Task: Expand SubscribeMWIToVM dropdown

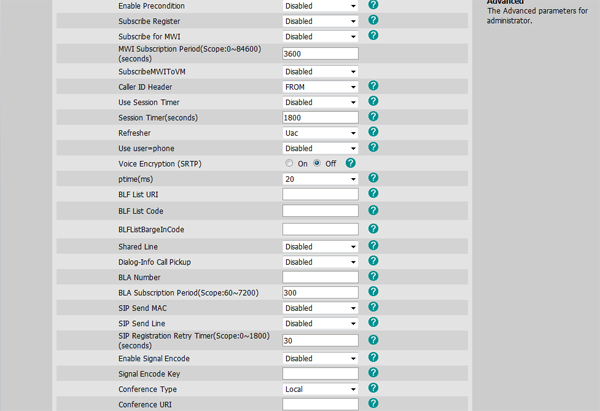Action: coord(320,72)
